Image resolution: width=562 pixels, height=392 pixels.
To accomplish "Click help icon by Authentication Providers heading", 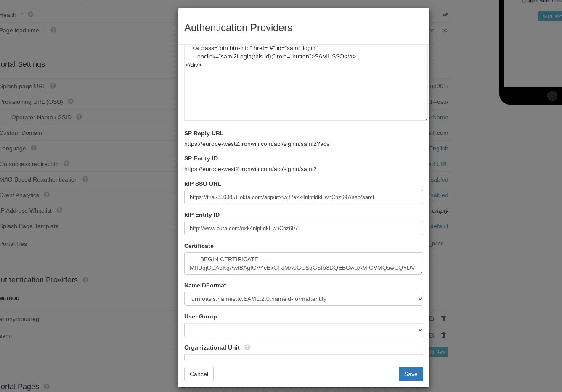I will click(x=85, y=280).
